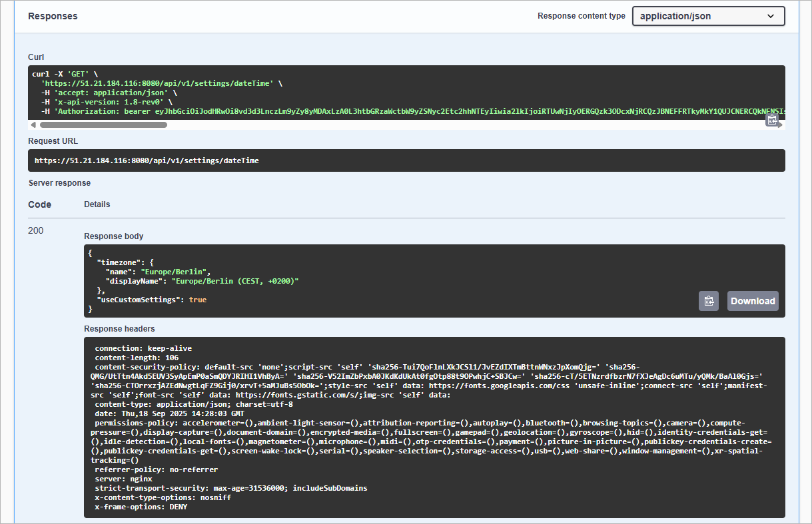Click the date header line in response headers
The image size is (812, 524).
click(x=170, y=413)
